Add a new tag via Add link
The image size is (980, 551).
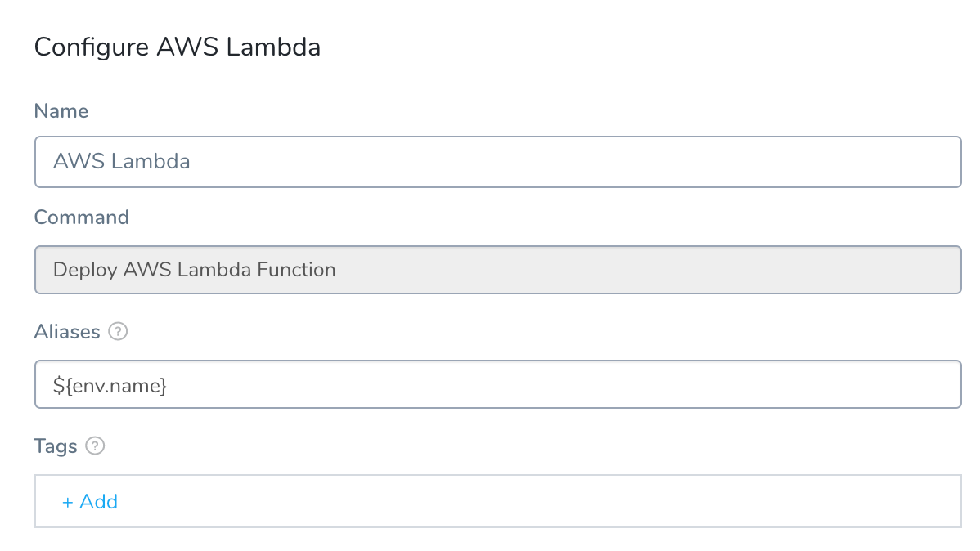(x=90, y=502)
